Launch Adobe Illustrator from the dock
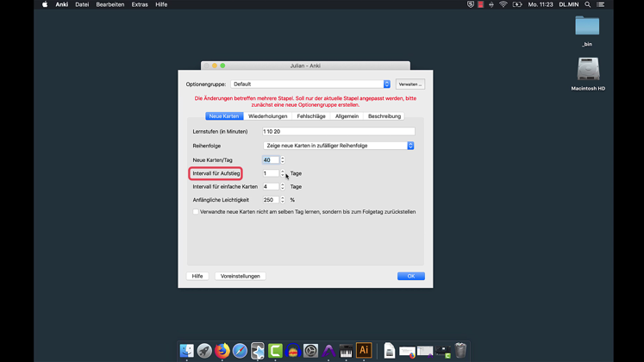This screenshot has width=644, height=362. coord(364,351)
